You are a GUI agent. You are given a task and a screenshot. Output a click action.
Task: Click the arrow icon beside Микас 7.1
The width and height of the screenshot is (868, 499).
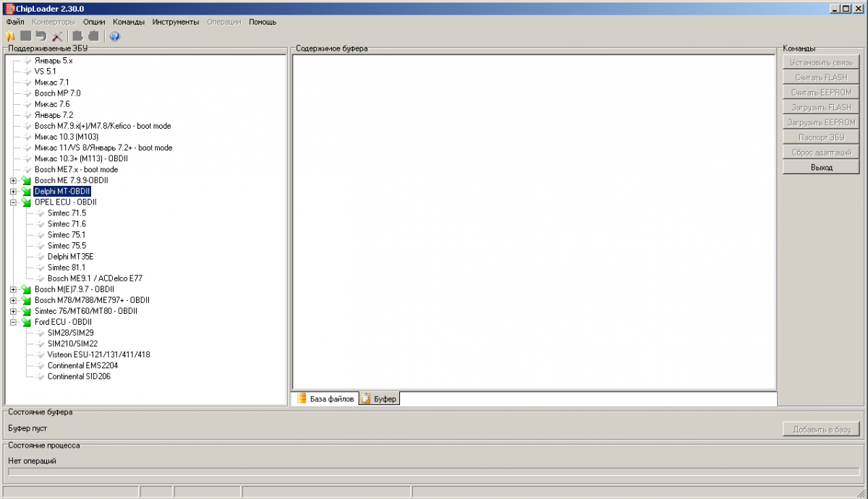pos(27,82)
